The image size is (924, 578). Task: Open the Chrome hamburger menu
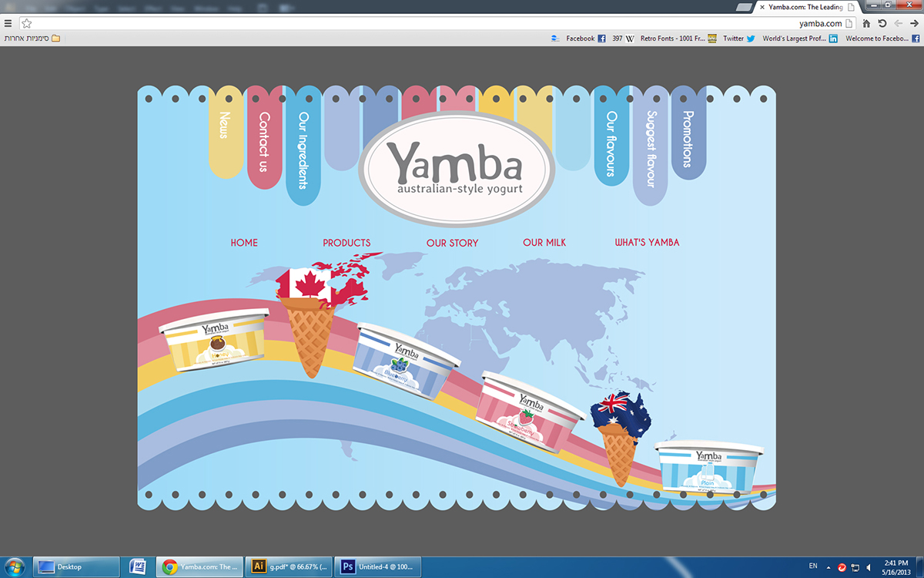(8, 23)
